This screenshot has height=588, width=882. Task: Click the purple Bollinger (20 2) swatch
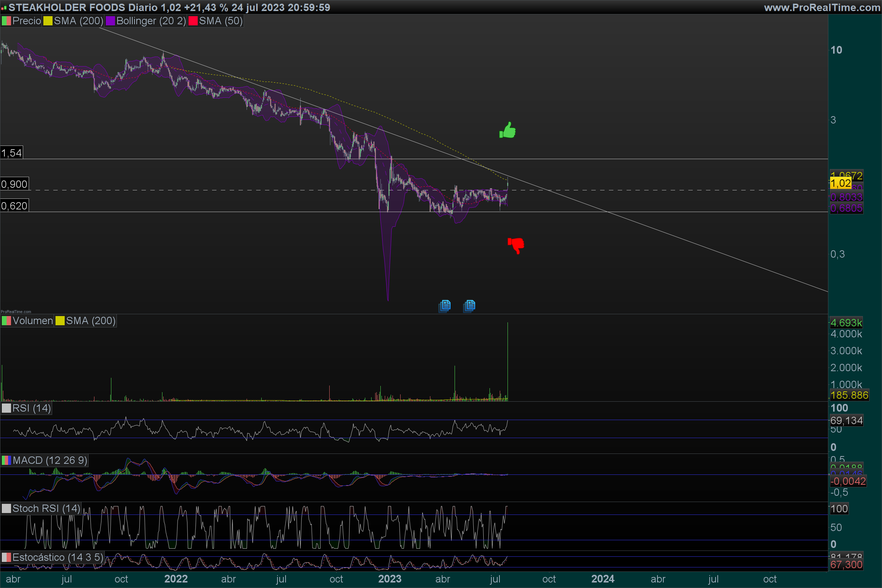[110, 21]
